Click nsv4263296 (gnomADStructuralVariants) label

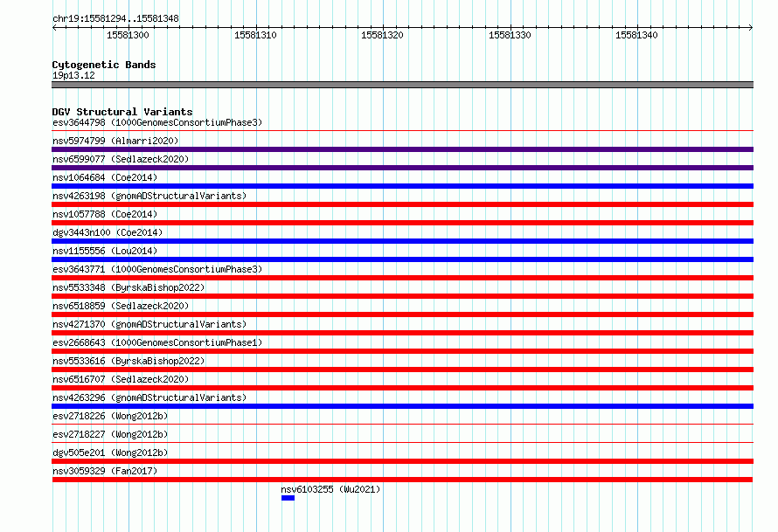click(149, 397)
